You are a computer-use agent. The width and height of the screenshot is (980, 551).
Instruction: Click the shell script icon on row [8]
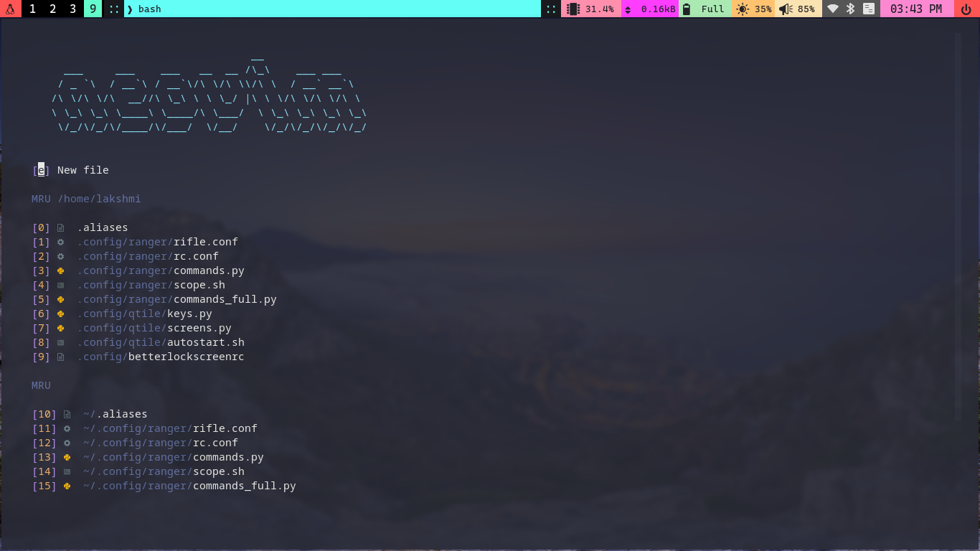(x=61, y=342)
